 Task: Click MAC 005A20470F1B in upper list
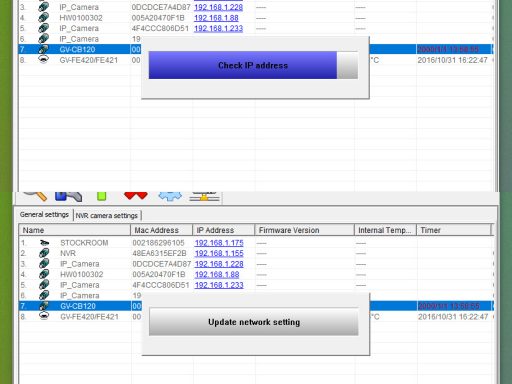coord(158,18)
